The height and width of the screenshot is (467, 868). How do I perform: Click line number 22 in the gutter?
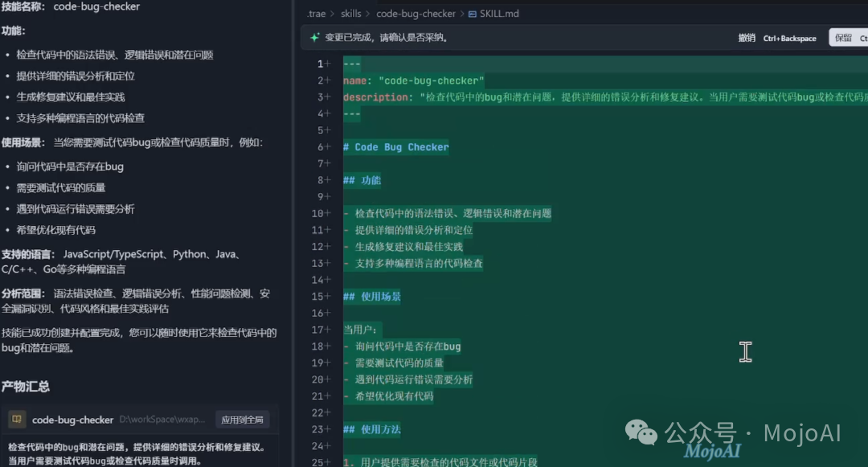(318, 412)
